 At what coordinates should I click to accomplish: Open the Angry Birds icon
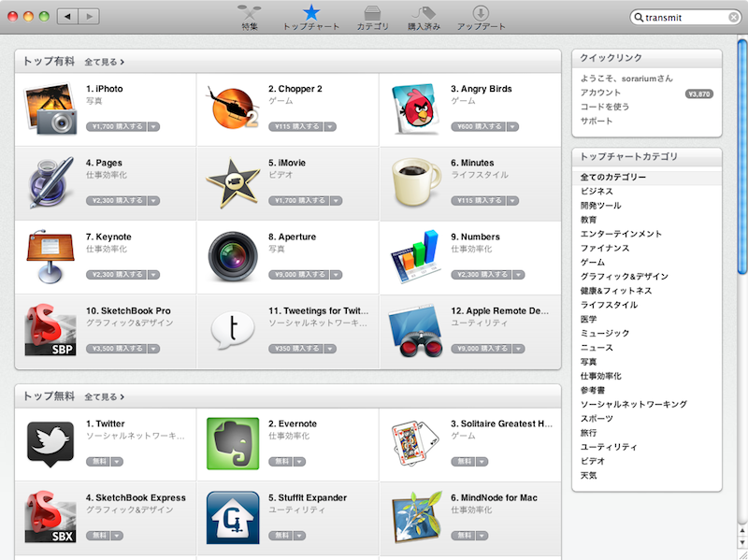coord(415,109)
